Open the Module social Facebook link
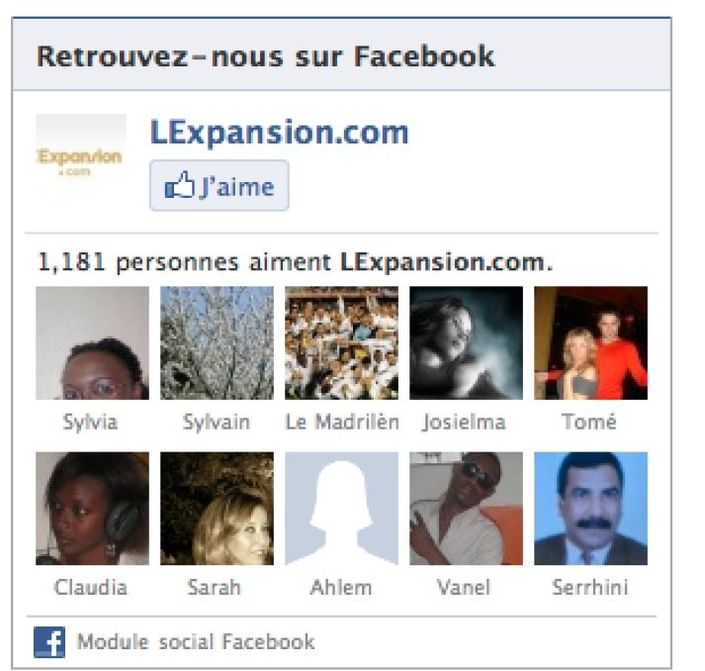The image size is (705, 671). [196, 642]
